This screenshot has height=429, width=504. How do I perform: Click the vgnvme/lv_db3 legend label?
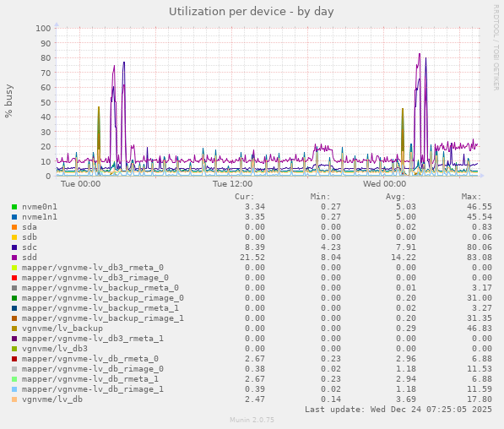coord(55,349)
